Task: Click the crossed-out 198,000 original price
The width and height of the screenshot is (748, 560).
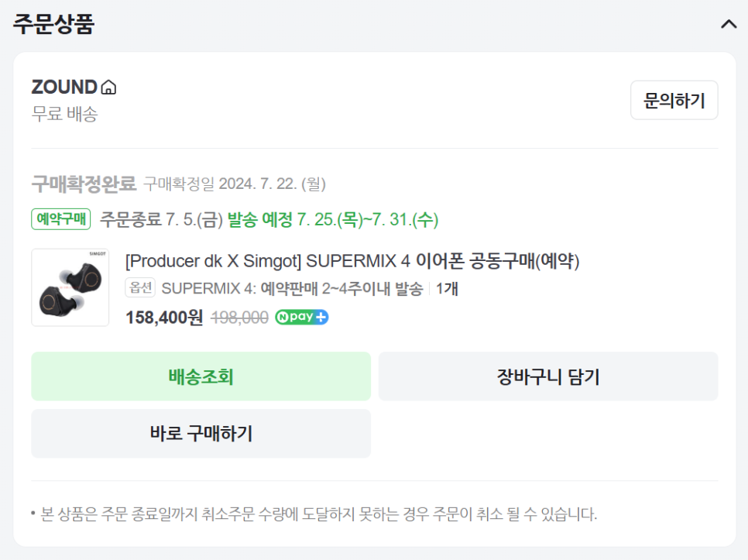Action: pos(239,318)
